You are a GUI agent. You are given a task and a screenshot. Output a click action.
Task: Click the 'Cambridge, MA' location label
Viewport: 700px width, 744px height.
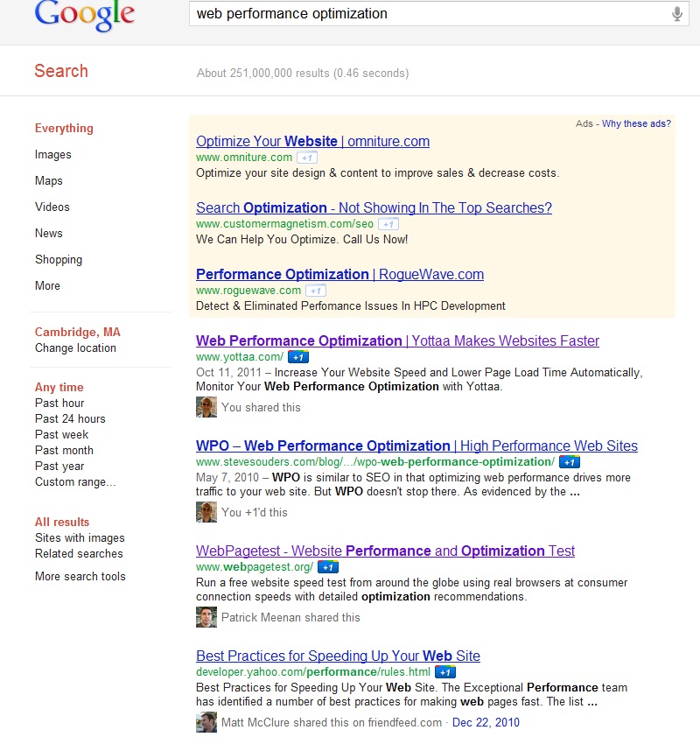point(78,332)
